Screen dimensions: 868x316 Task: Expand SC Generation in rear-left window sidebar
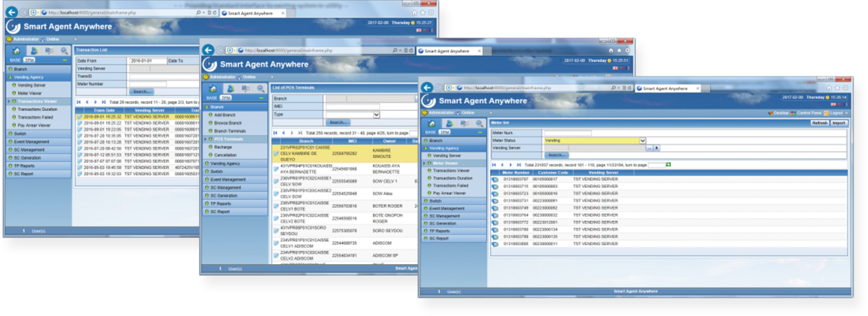[x=38, y=157]
